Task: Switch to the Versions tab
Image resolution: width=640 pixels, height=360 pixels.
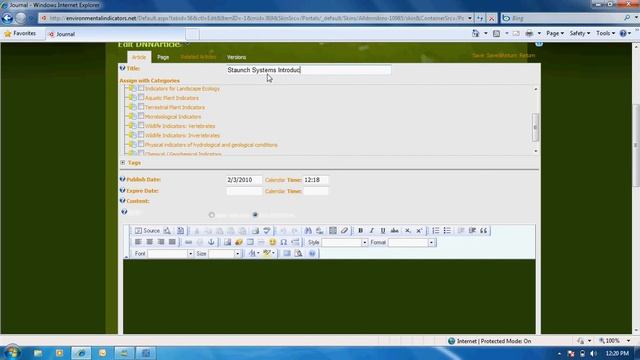Action: pos(236,57)
